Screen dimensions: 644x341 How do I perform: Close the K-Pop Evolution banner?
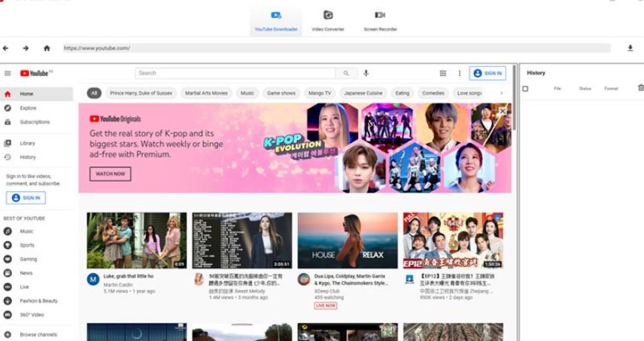503,111
